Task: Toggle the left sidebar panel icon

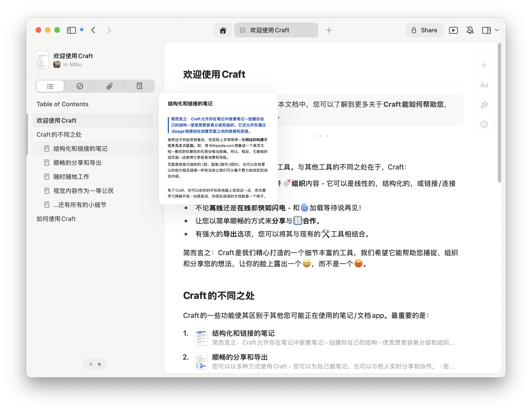Action: (x=71, y=30)
